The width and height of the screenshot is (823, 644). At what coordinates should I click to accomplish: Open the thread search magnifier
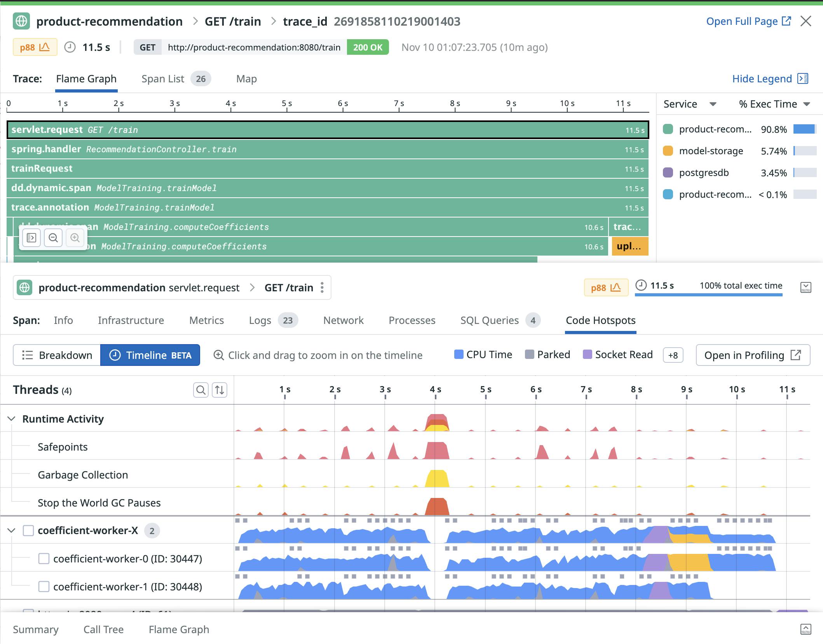[x=201, y=390]
